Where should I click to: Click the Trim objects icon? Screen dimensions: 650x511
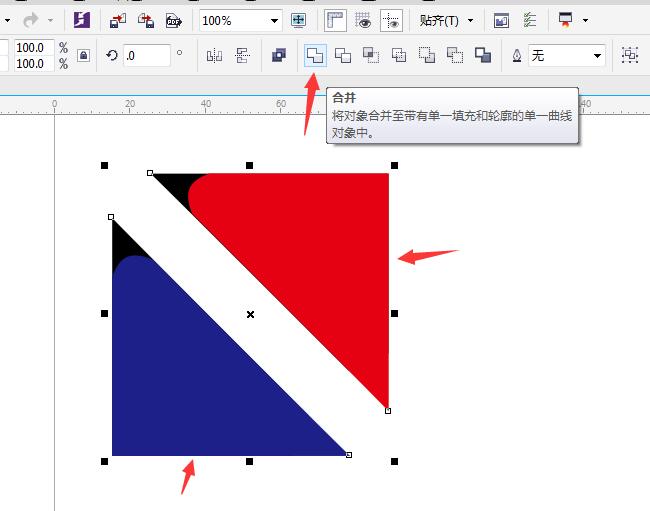[x=343, y=55]
